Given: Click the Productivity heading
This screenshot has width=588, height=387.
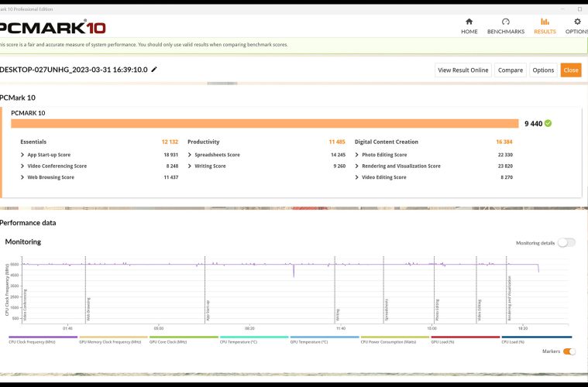Looking at the screenshot, I should 203,142.
